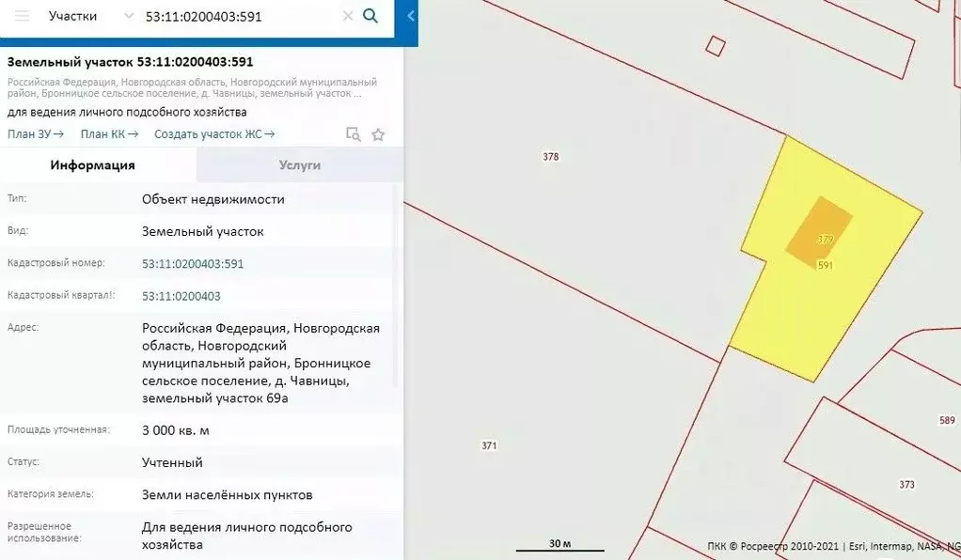Click parcel 378 on the map
The height and width of the screenshot is (560, 961).
click(x=552, y=156)
